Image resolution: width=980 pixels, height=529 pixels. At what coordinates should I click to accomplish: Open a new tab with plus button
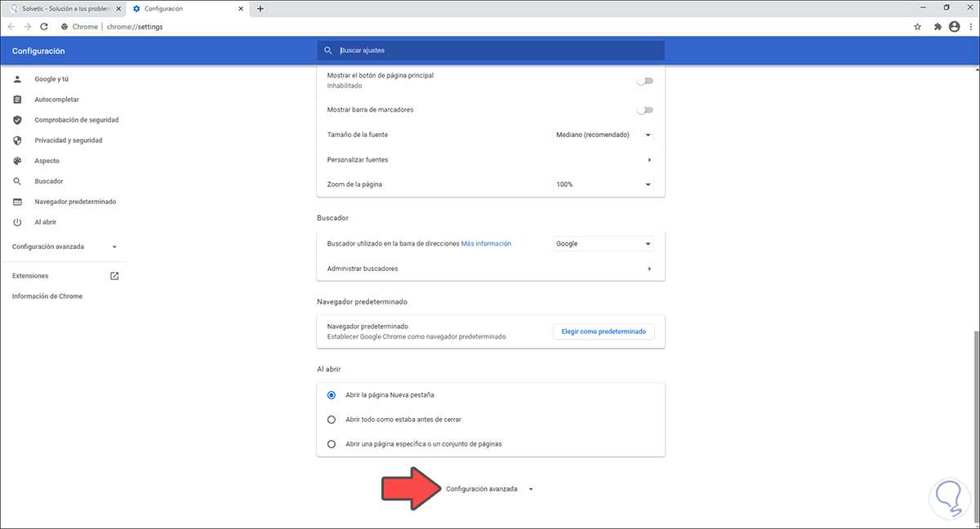pyautogui.click(x=261, y=8)
